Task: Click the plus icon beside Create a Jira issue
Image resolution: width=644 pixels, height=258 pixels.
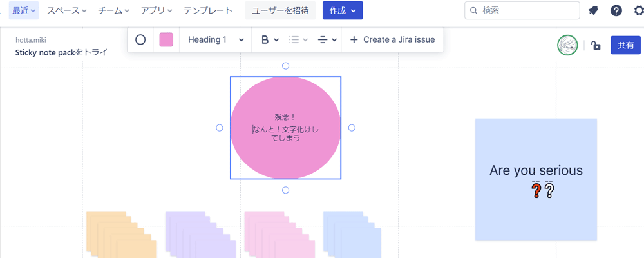Action: click(354, 40)
